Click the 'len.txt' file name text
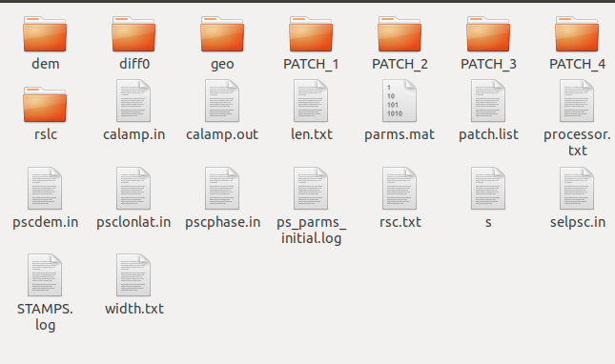Viewport: 615px width, 364px height. pos(312,134)
